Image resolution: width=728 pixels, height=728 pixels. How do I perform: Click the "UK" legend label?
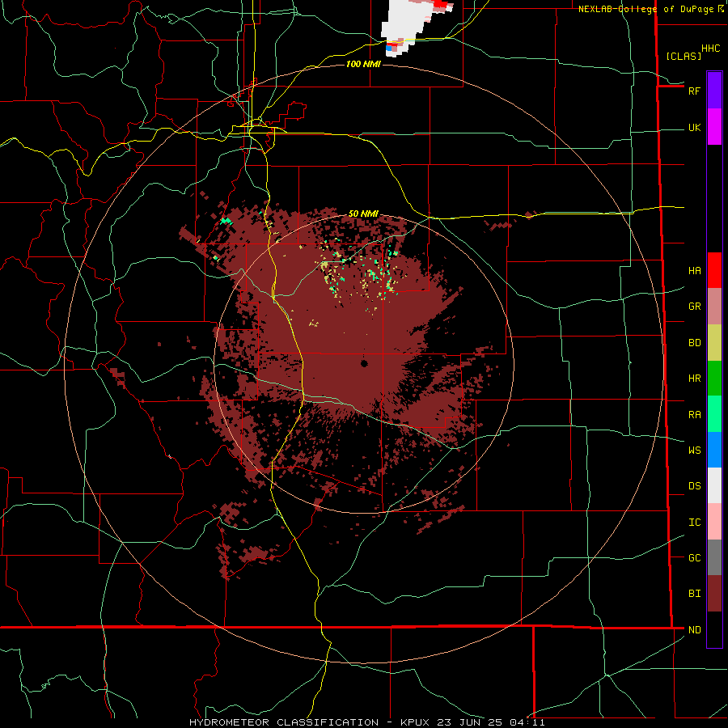coord(694,128)
